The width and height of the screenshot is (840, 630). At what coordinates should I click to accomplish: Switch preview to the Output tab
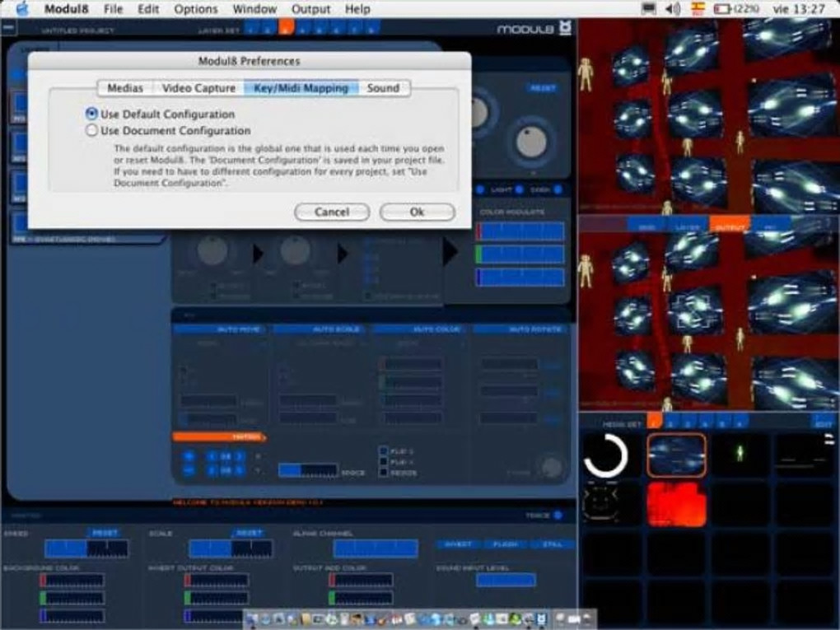point(729,226)
